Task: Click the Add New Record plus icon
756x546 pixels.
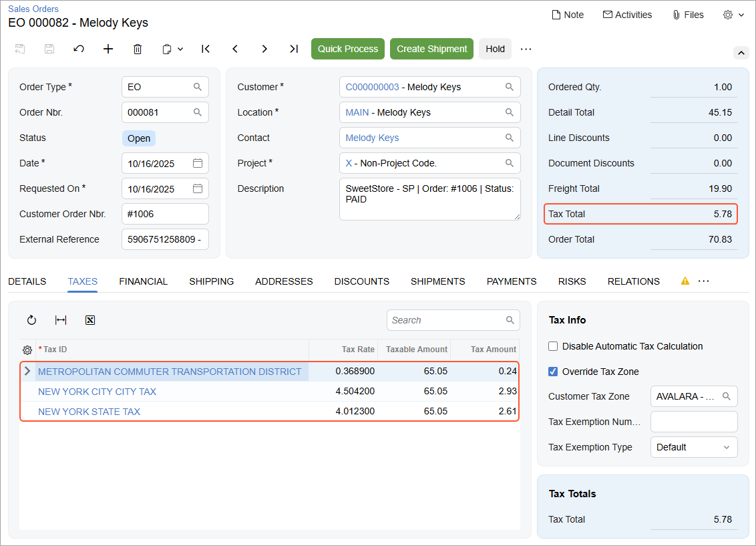Action: pos(108,49)
